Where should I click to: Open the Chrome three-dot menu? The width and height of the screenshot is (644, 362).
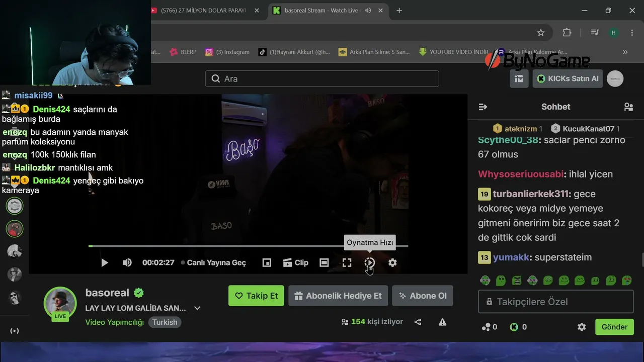click(x=632, y=33)
